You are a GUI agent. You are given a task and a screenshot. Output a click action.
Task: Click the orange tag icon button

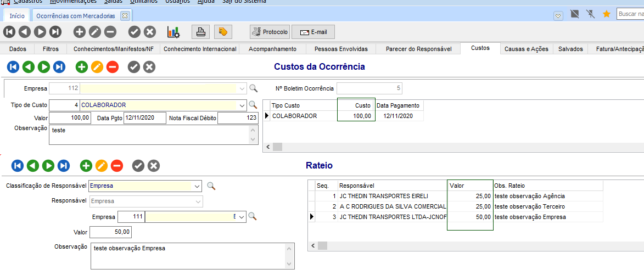click(223, 32)
